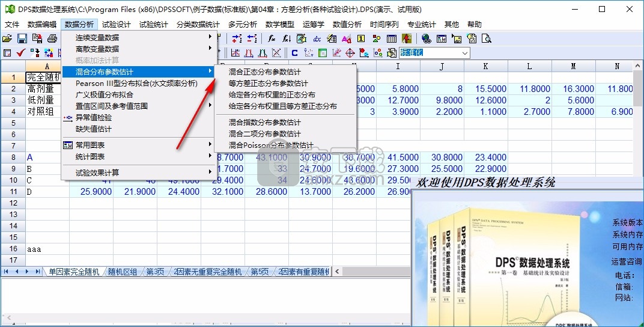Viewport: 644px width, 327px height.
Task: Click the calendar grid table icon
Action: point(392,38)
